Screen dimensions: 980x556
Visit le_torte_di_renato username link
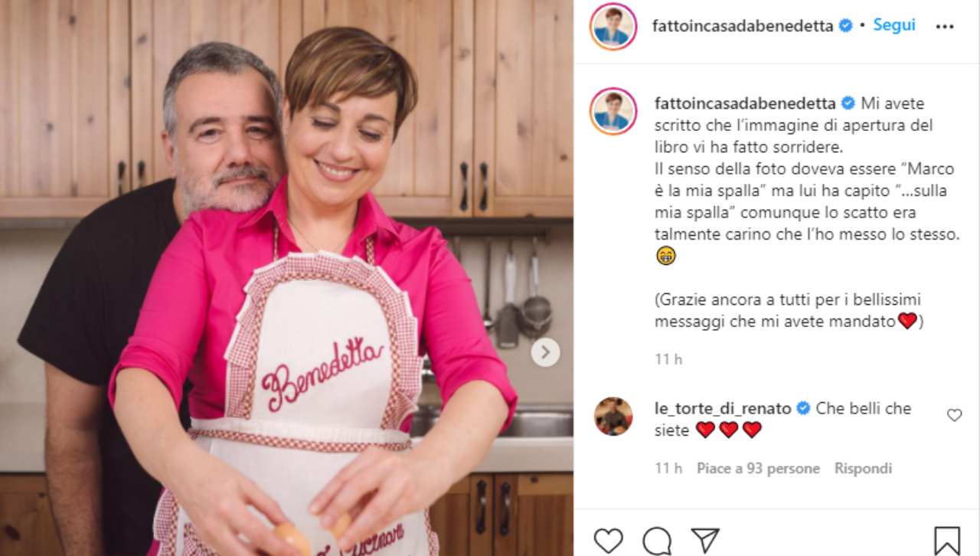tap(723, 409)
